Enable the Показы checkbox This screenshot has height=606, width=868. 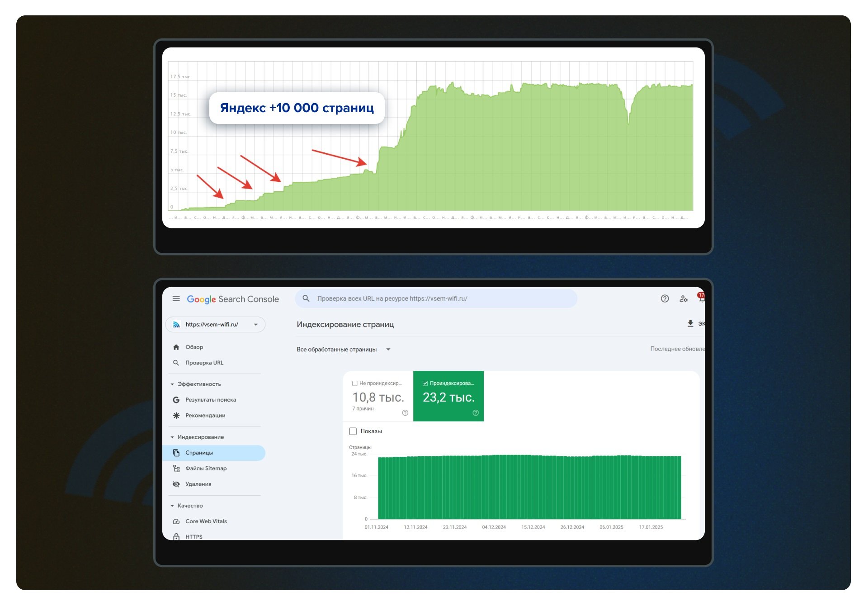tap(353, 431)
